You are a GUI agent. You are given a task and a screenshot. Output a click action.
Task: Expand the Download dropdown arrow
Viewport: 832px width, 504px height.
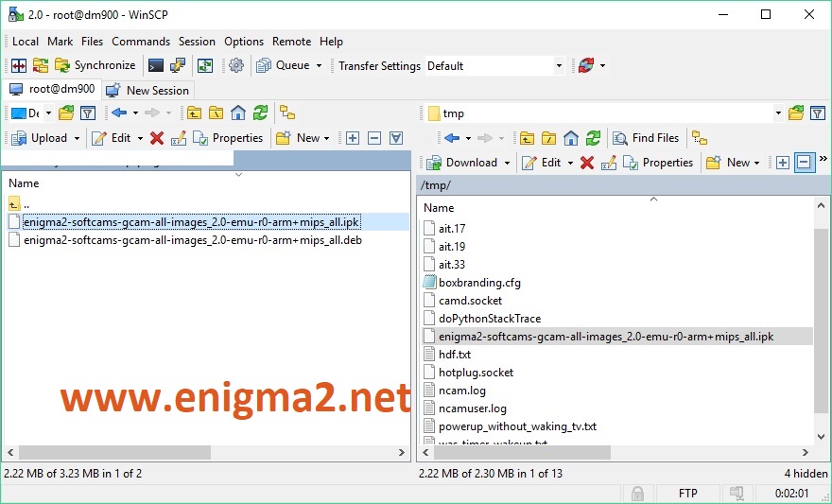508,163
